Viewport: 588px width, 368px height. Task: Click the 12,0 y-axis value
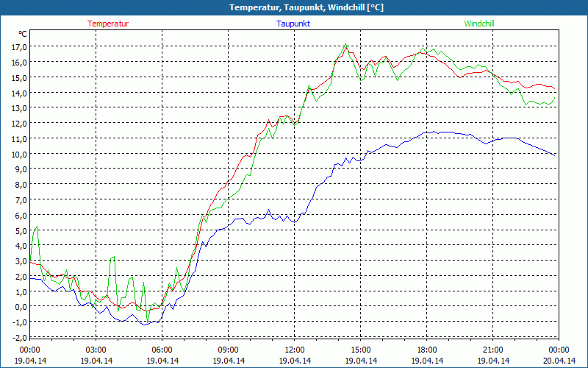20,124
